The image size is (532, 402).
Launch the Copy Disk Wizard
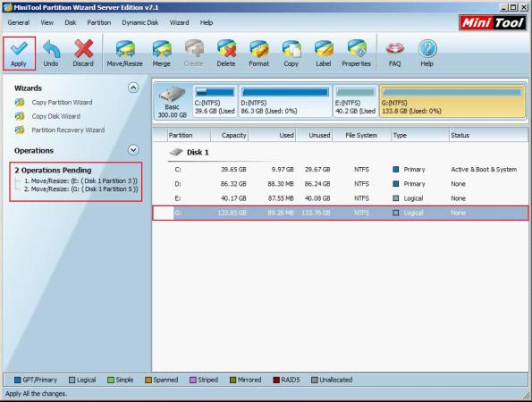coord(56,116)
